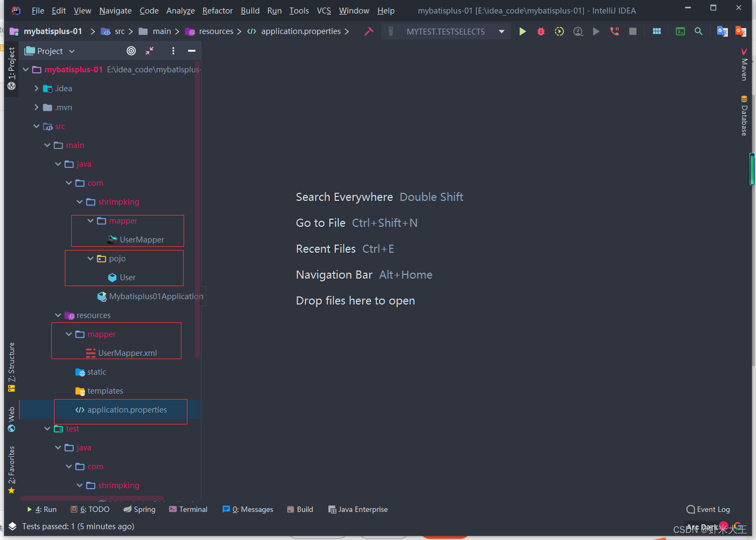Run with Coverage using the dotted-circle icon
The height and width of the screenshot is (540, 756).
(x=559, y=31)
